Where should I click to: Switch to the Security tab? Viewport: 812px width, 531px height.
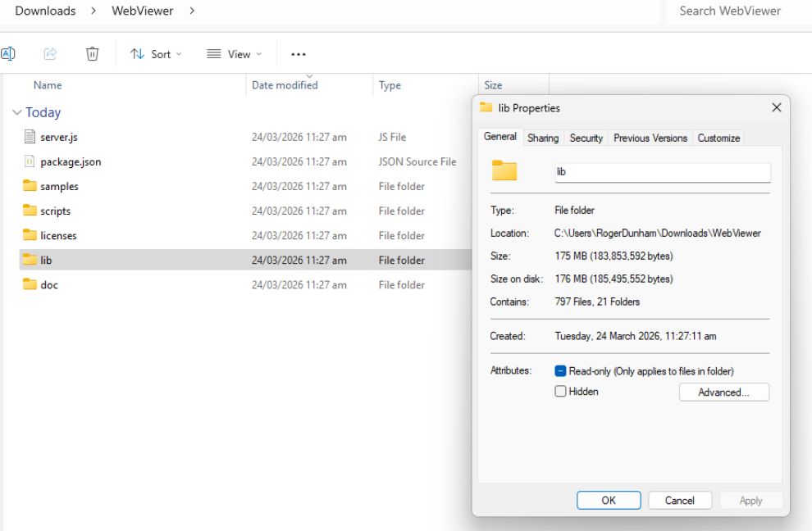[x=586, y=138]
